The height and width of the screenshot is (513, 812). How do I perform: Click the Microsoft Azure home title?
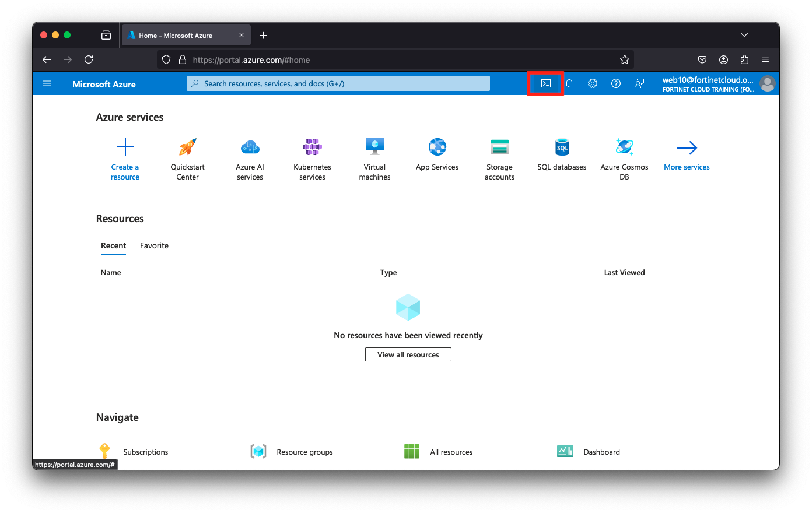(104, 84)
